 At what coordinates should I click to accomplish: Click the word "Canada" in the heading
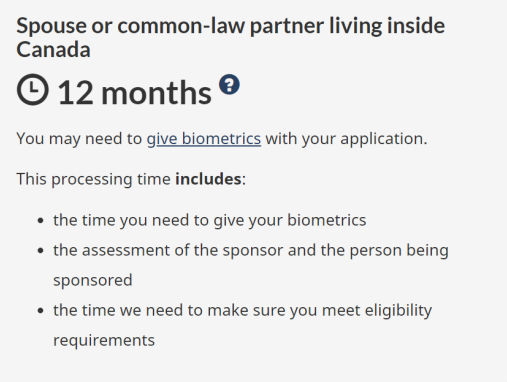[53, 50]
